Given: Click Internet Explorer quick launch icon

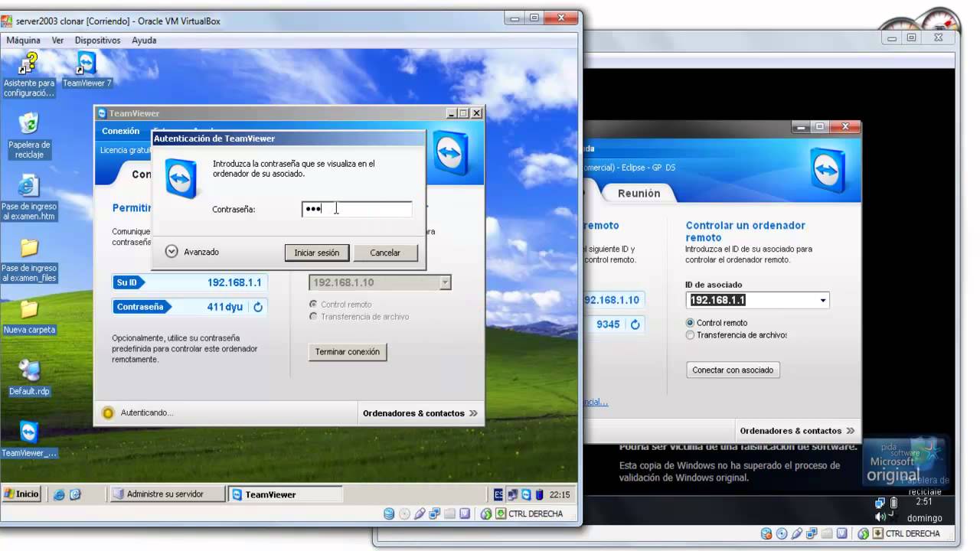Looking at the screenshot, I should [x=59, y=494].
